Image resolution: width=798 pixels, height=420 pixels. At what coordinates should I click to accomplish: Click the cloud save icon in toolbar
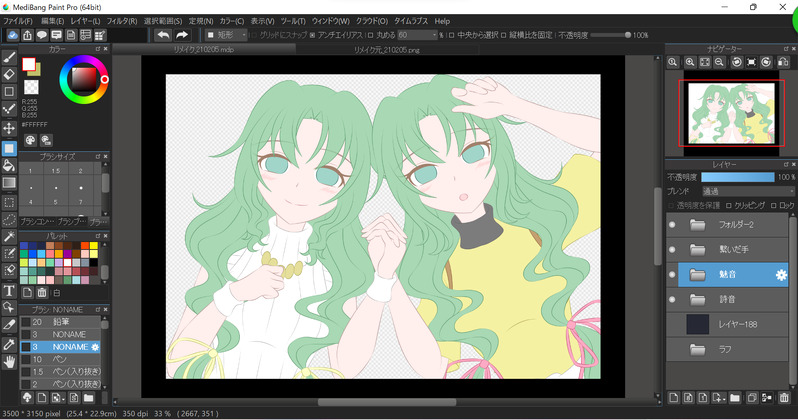(13, 35)
